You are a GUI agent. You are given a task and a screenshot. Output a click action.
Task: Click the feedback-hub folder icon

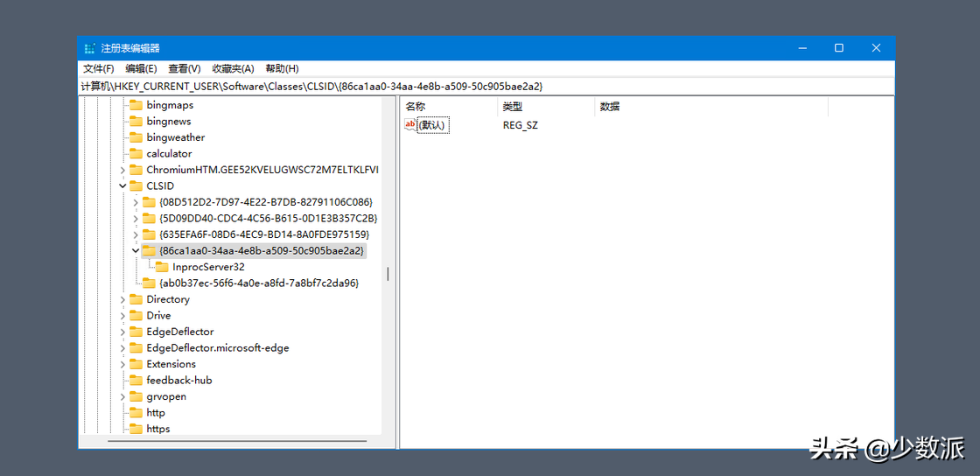point(136,381)
